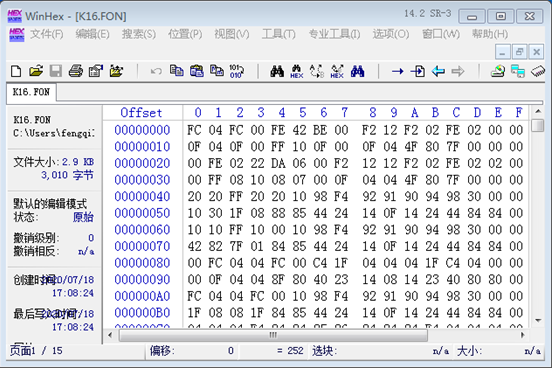Click byte DA in row 00000020
This screenshot has height=368, width=552.
(x=278, y=163)
